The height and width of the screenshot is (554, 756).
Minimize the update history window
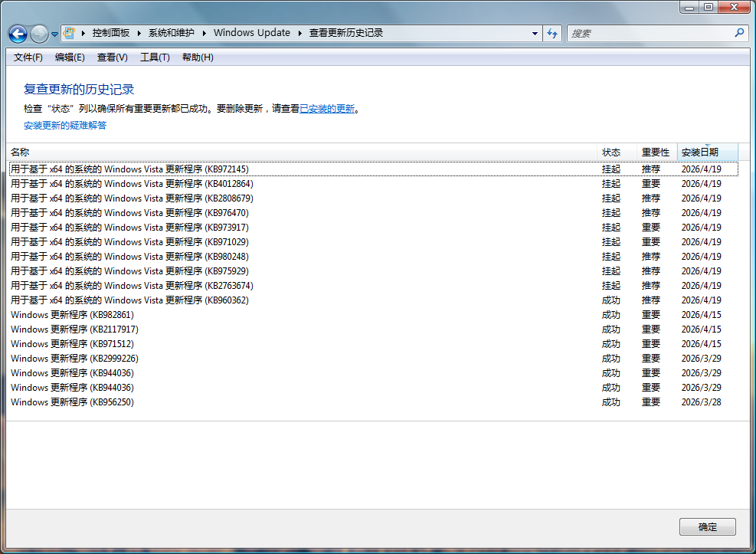pos(689,7)
